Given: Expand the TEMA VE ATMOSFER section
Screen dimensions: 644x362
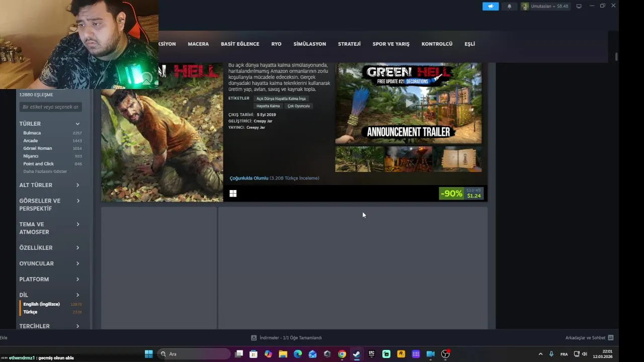Looking at the screenshot, I should coord(50,228).
